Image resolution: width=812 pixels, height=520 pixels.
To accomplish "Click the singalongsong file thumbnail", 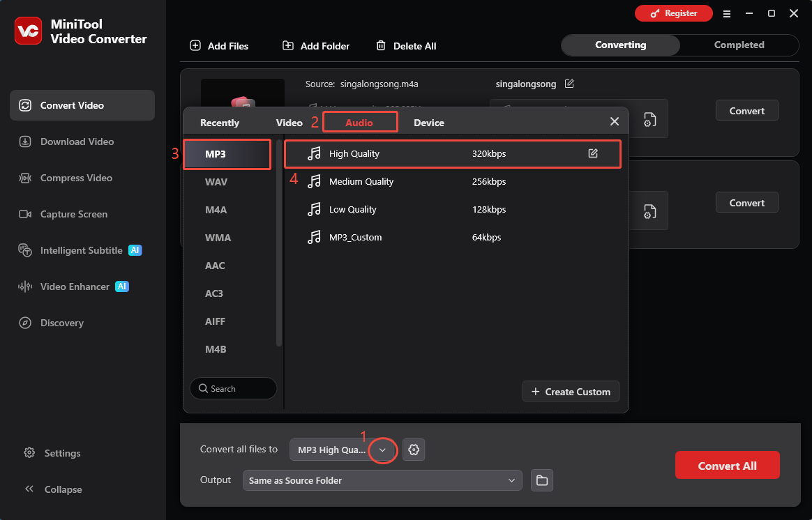I will point(242,93).
